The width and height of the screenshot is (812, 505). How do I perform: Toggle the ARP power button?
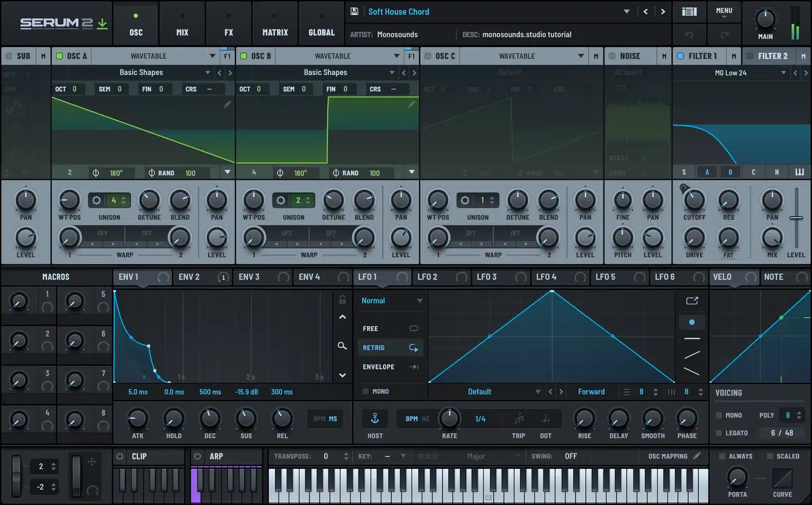[x=197, y=456]
